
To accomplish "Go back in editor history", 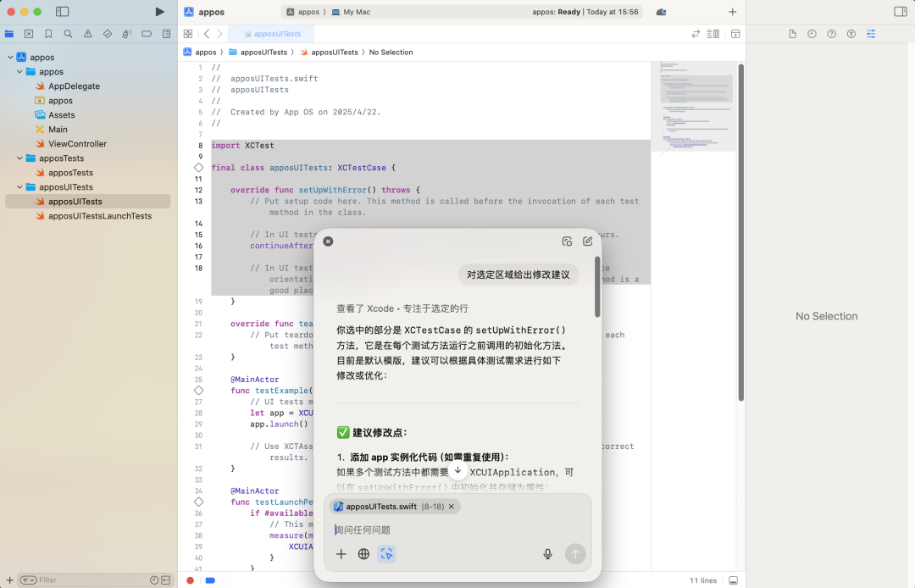I will (207, 34).
